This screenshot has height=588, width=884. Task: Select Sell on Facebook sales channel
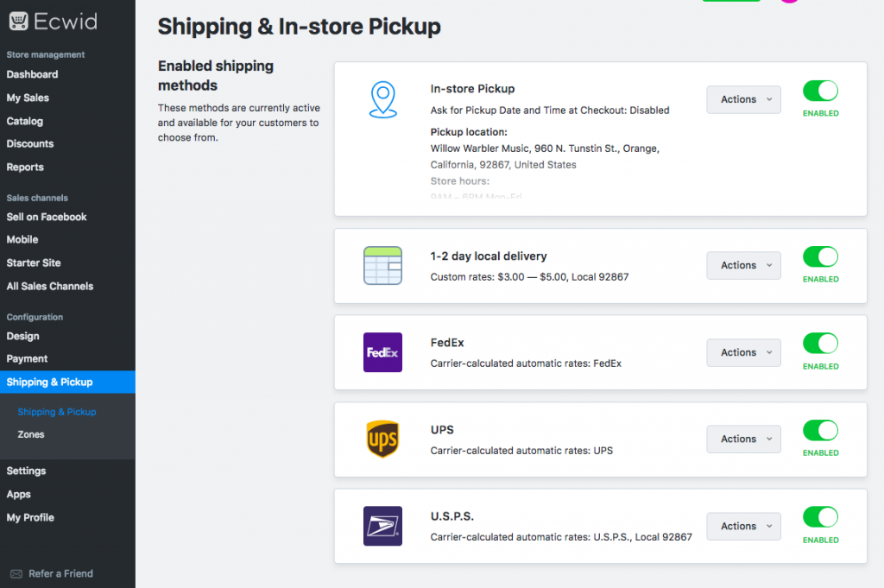(47, 217)
